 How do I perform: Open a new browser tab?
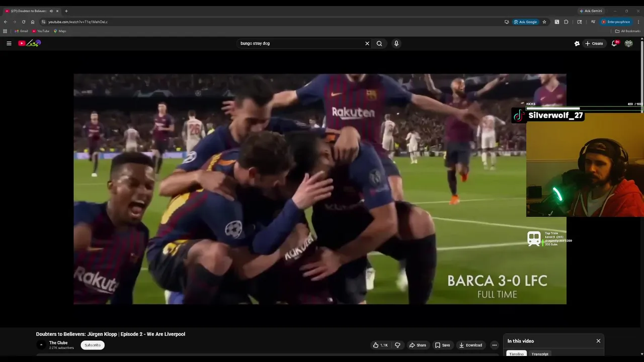pyautogui.click(x=66, y=11)
